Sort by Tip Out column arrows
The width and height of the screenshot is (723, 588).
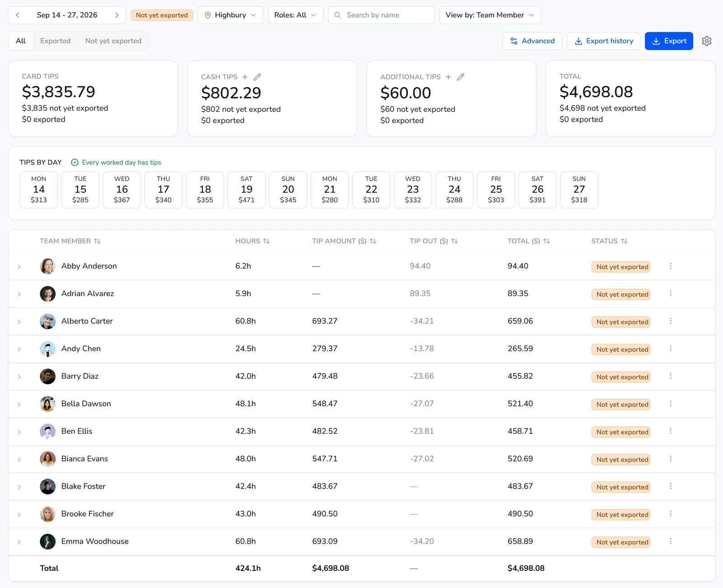(455, 241)
